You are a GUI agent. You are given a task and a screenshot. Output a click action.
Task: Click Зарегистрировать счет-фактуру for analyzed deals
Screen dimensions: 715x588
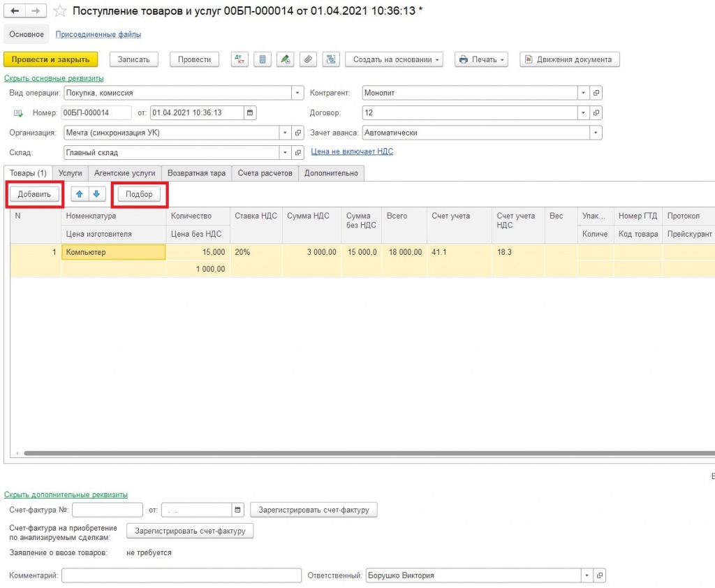coord(190,531)
